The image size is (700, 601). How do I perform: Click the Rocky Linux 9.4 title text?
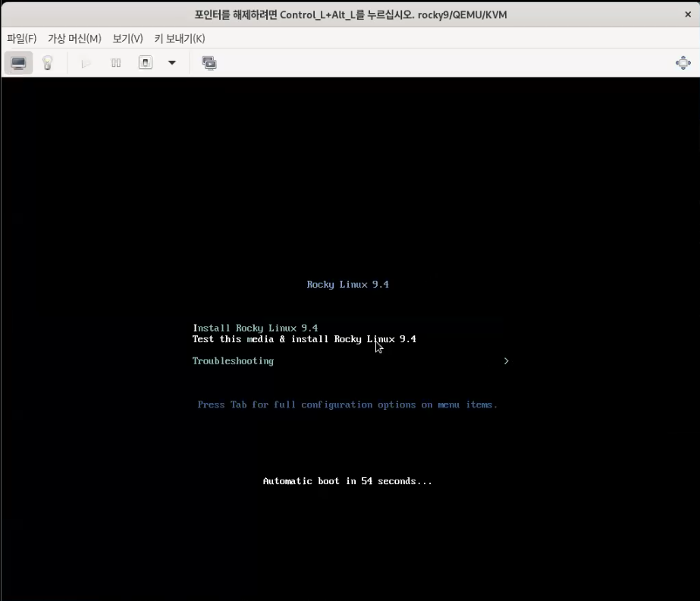pyautogui.click(x=348, y=285)
